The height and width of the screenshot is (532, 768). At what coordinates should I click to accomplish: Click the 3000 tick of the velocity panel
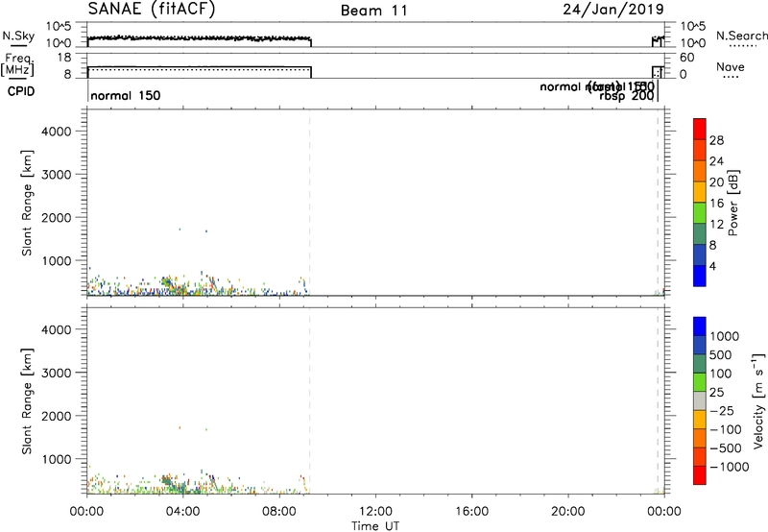[x=57, y=373]
